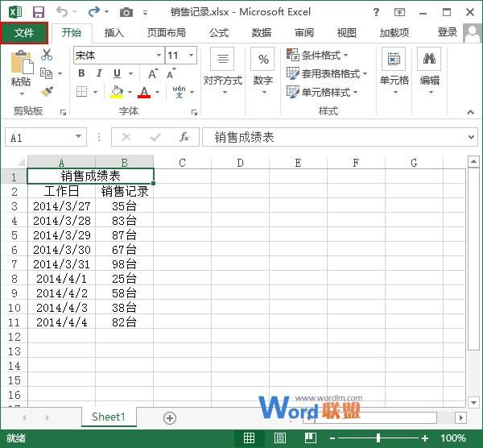
Task: Click the formula bar cancel X
Action: 126,137
